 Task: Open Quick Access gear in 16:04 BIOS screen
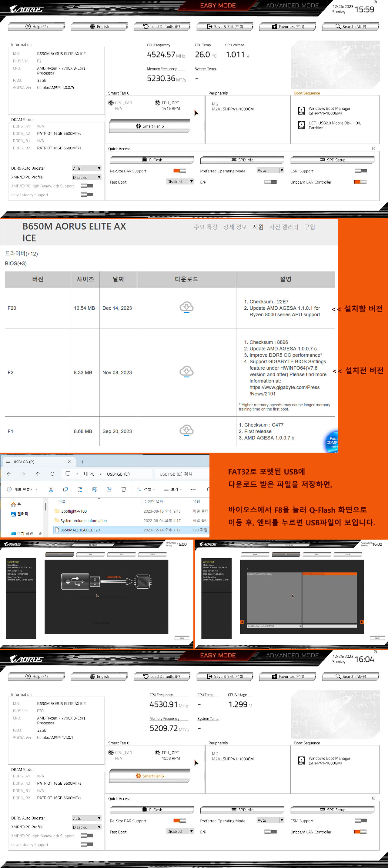(x=373, y=798)
